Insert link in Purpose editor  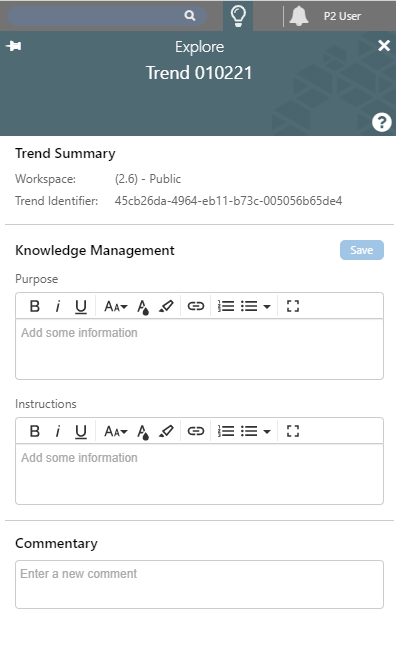195,306
